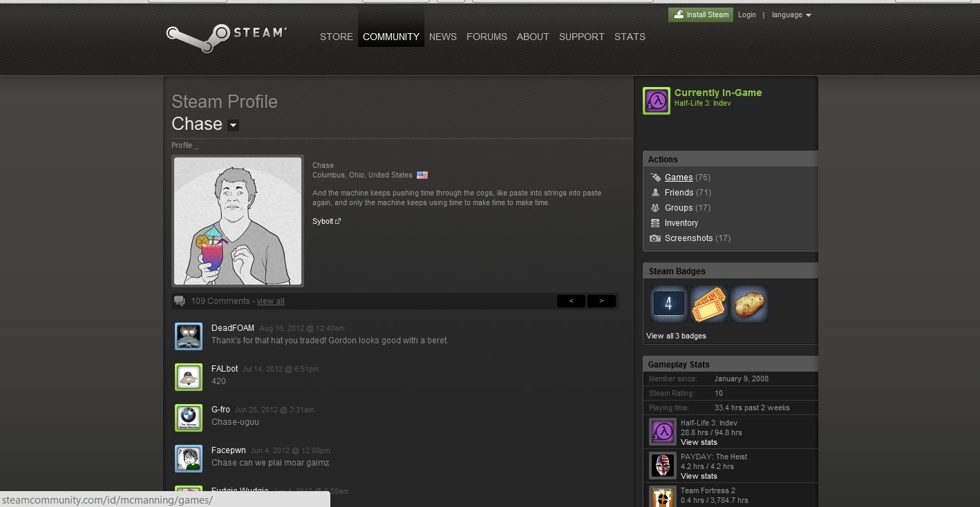Click the United States flag icon
The image size is (980, 507).
422,175
